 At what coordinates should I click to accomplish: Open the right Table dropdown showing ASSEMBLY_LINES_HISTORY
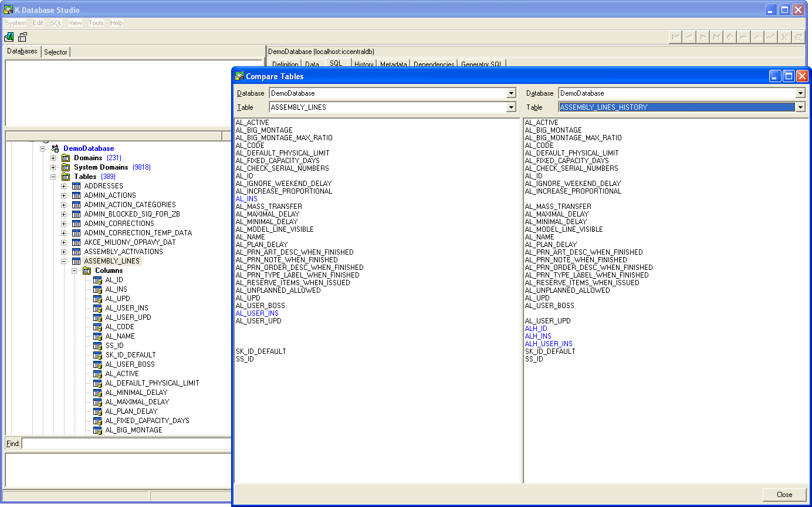click(x=800, y=107)
